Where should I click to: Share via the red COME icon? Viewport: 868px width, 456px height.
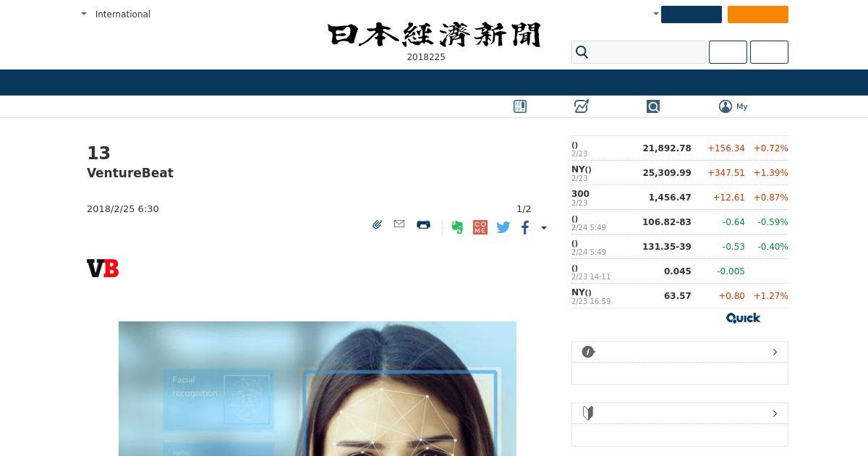point(480,227)
